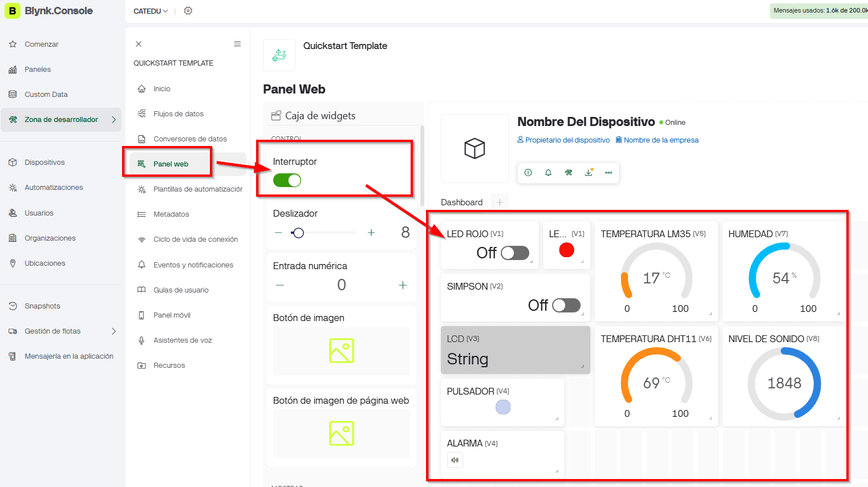This screenshot has height=487, width=868.
Task: Expand the Zona de desarrollador chevron
Action: (x=113, y=120)
